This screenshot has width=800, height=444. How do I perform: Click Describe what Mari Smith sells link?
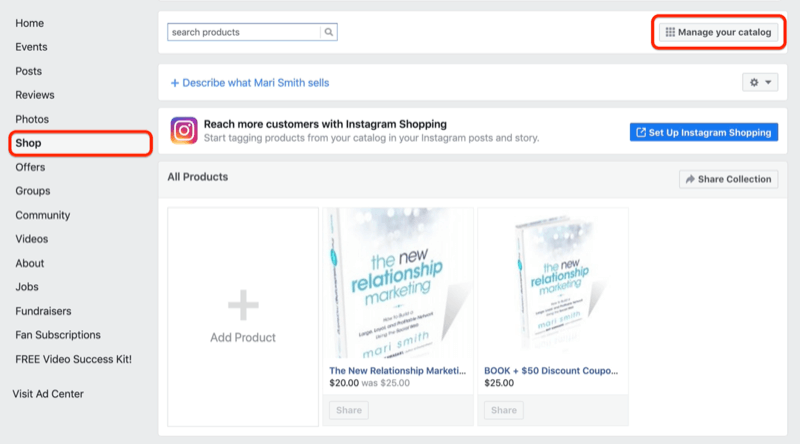point(250,83)
